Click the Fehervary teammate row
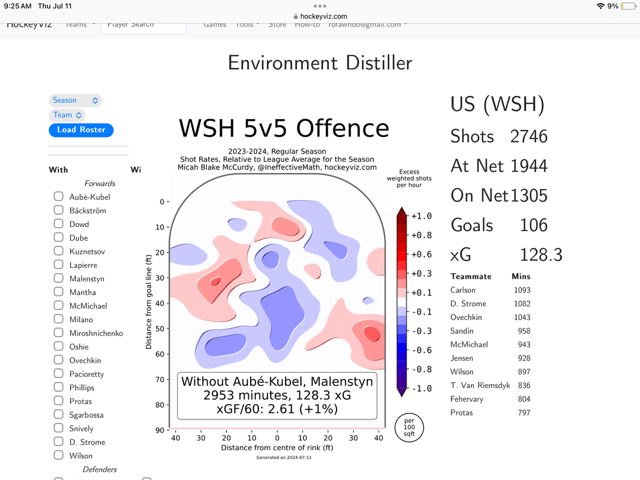This screenshot has width=640, height=480. tap(490, 399)
